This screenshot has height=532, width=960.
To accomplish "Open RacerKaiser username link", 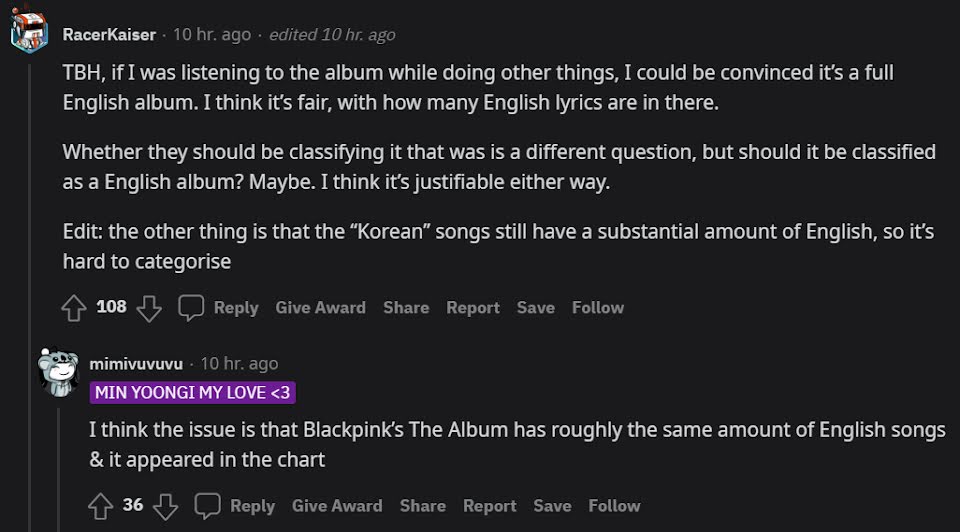I will (x=109, y=34).
